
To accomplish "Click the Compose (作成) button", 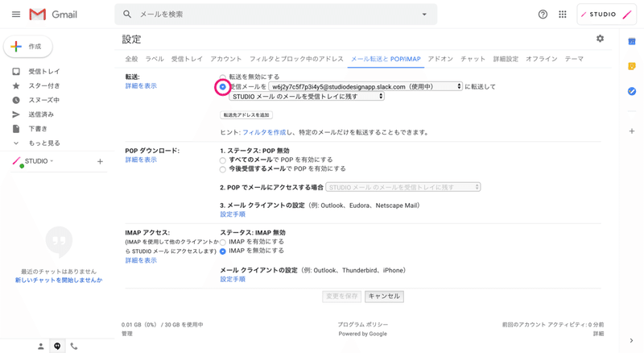I will click(28, 47).
